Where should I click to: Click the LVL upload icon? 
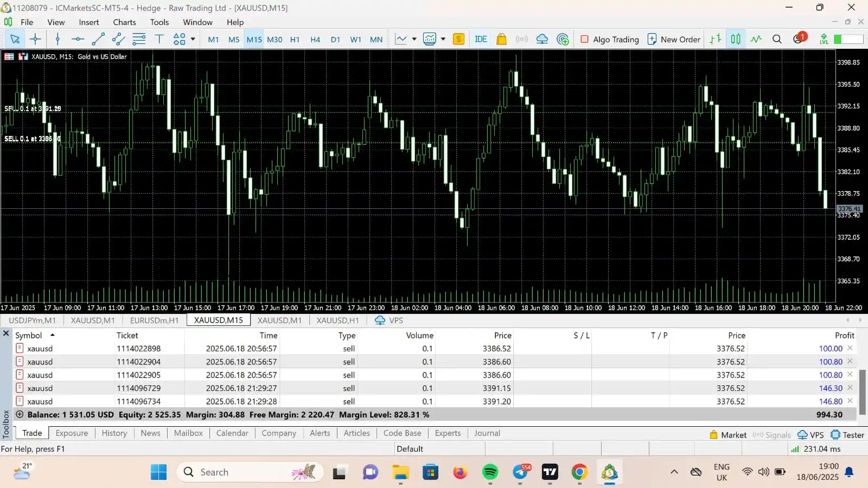[824, 39]
